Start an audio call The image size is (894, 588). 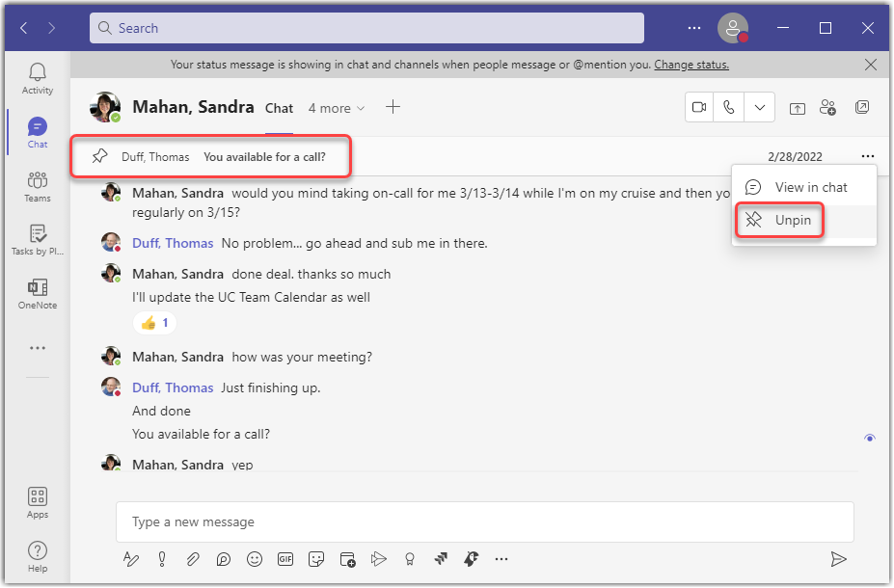pyautogui.click(x=729, y=107)
